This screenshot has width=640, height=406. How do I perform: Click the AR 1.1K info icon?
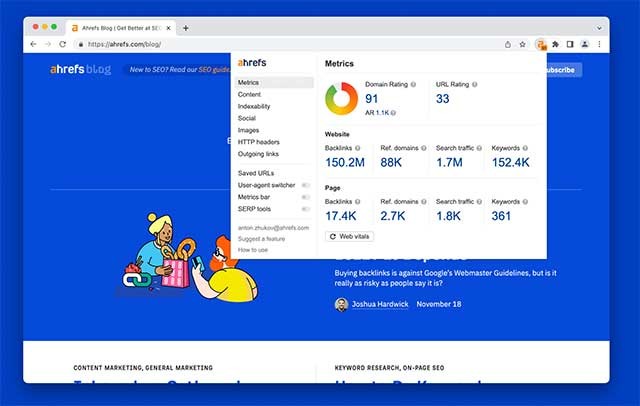coord(393,113)
